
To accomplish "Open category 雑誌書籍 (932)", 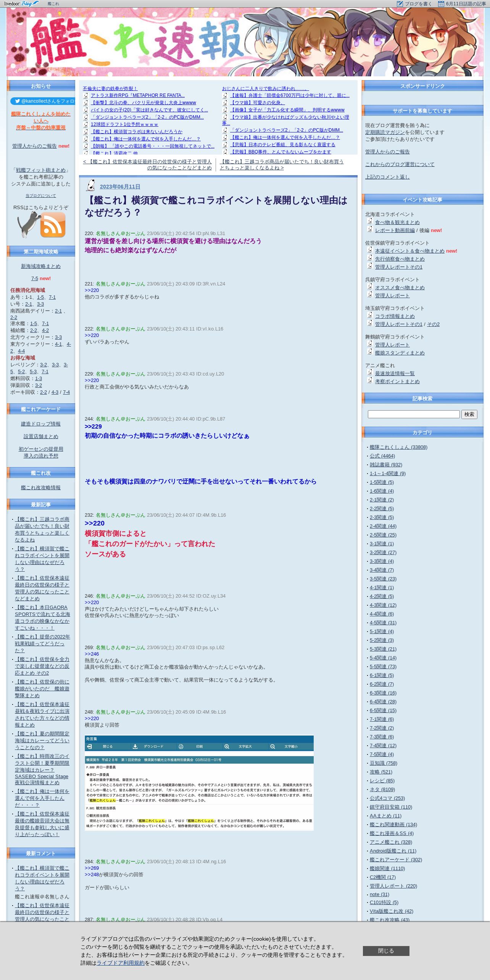I will (x=386, y=465).
